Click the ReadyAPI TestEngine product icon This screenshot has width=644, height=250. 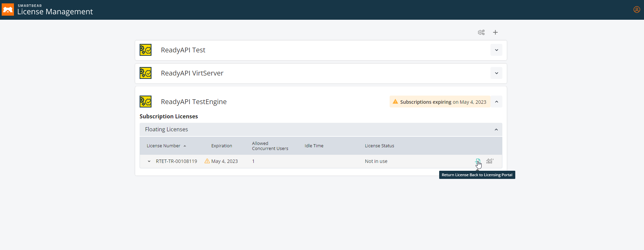(146, 102)
